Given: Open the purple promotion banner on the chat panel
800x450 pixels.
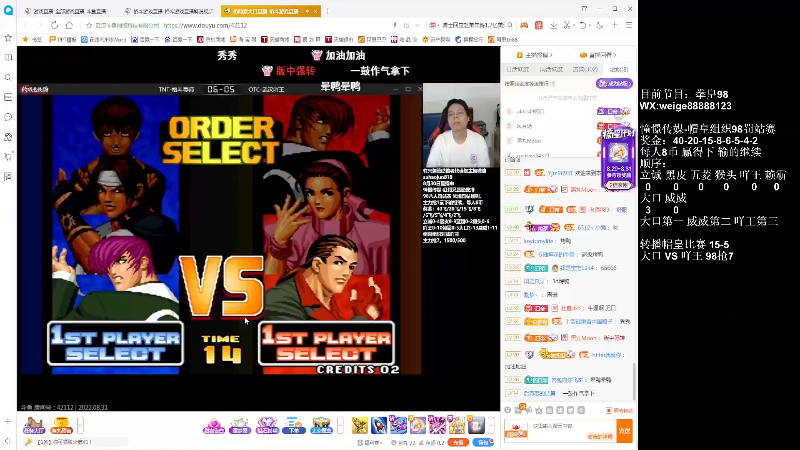Looking at the screenshot, I should pos(618,159).
